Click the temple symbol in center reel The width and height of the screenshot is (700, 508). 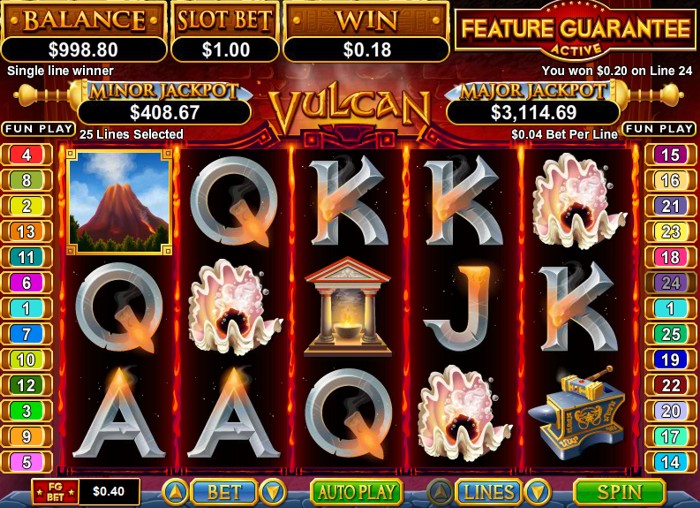(x=347, y=307)
